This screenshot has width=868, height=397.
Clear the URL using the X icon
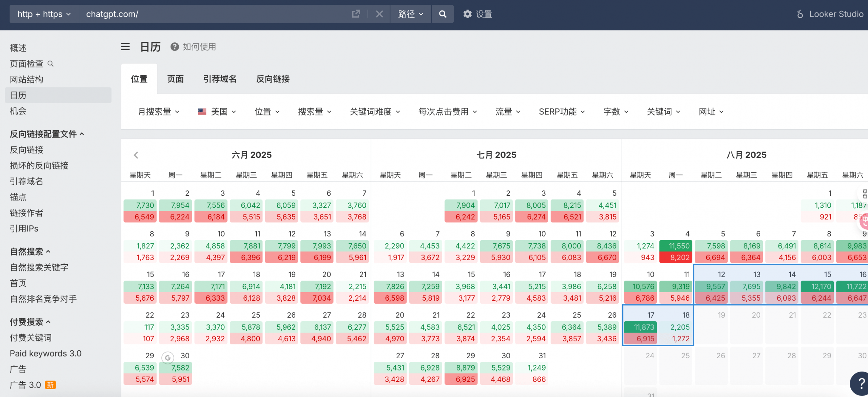point(379,14)
